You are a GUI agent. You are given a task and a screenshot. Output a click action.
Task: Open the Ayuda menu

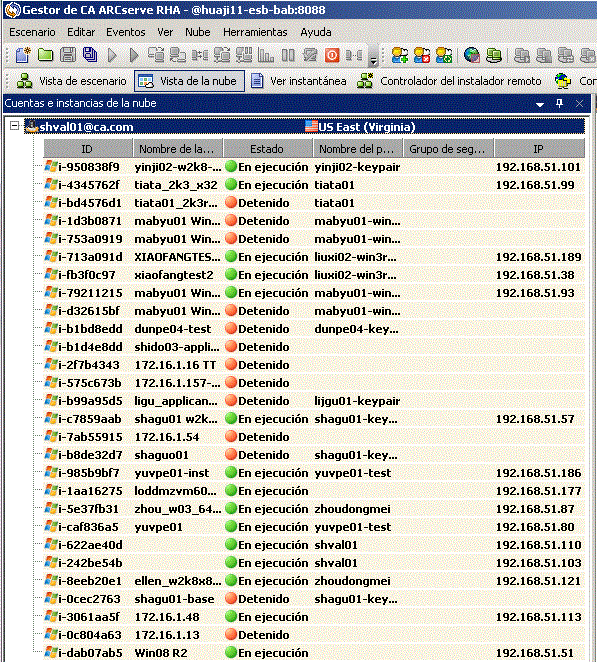point(316,32)
